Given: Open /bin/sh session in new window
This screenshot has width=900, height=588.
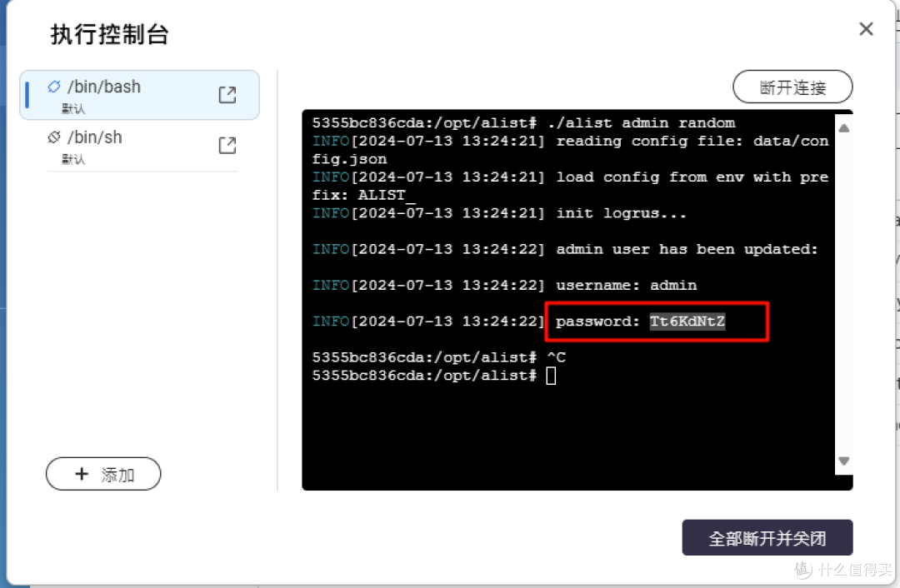Looking at the screenshot, I should coord(227,146).
